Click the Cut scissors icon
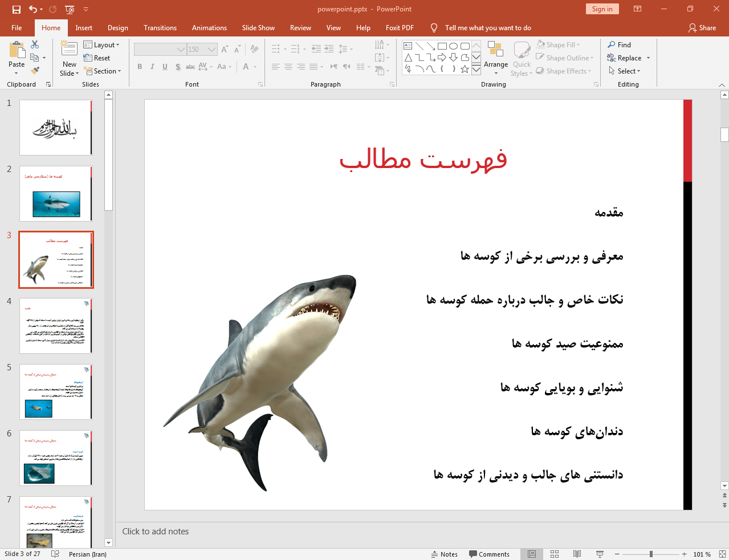 click(x=35, y=44)
